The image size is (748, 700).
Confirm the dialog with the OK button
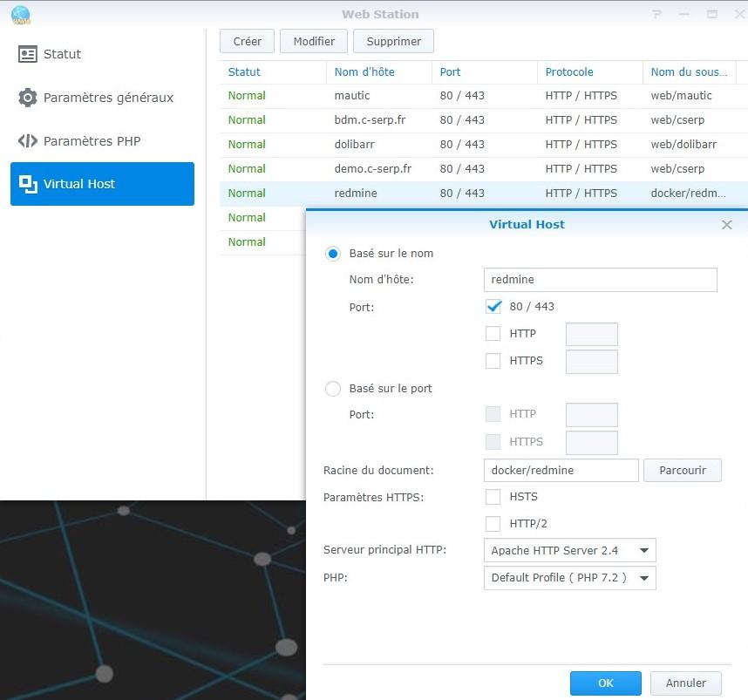coord(605,683)
